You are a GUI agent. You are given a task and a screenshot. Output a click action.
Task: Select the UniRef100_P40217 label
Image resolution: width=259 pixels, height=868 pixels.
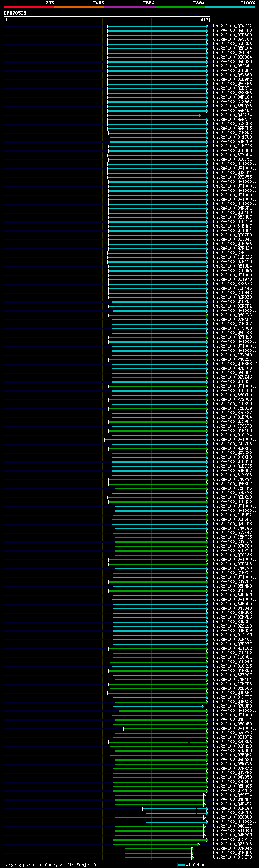click(232, 359)
